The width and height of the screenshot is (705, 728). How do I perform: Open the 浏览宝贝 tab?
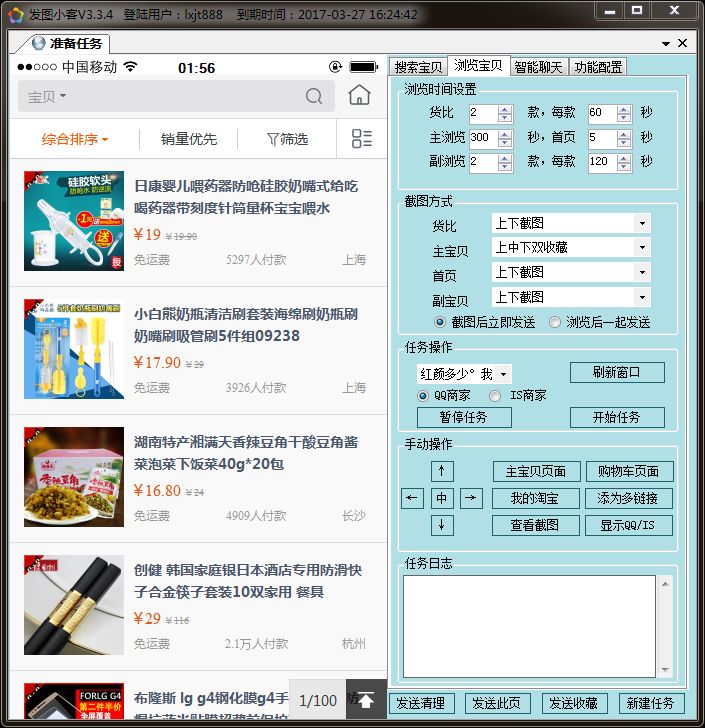(x=478, y=65)
